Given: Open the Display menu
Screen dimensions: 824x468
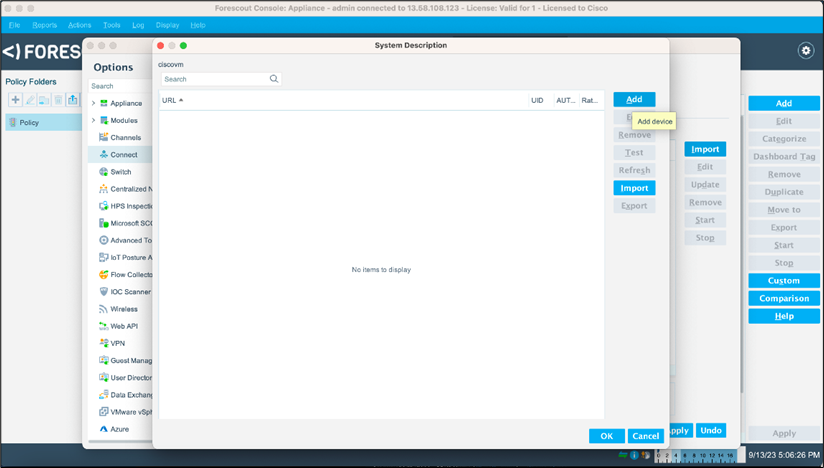Looking at the screenshot, I should 167,25.
